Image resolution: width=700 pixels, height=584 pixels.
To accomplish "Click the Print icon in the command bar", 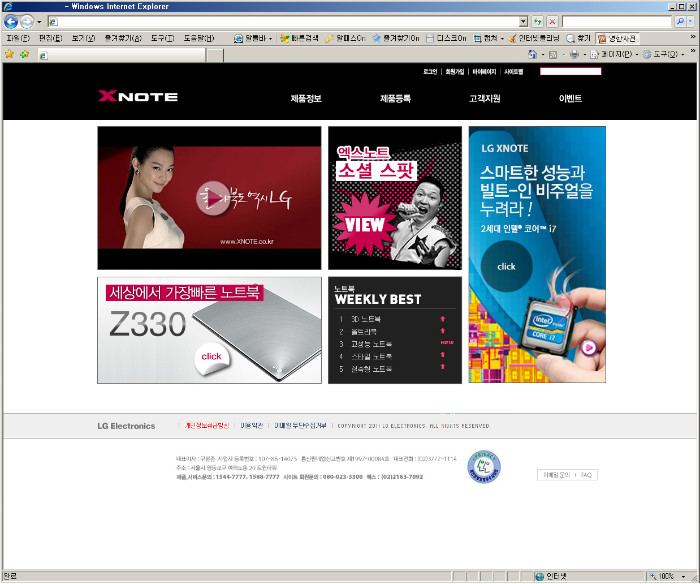I will (575, 55).
